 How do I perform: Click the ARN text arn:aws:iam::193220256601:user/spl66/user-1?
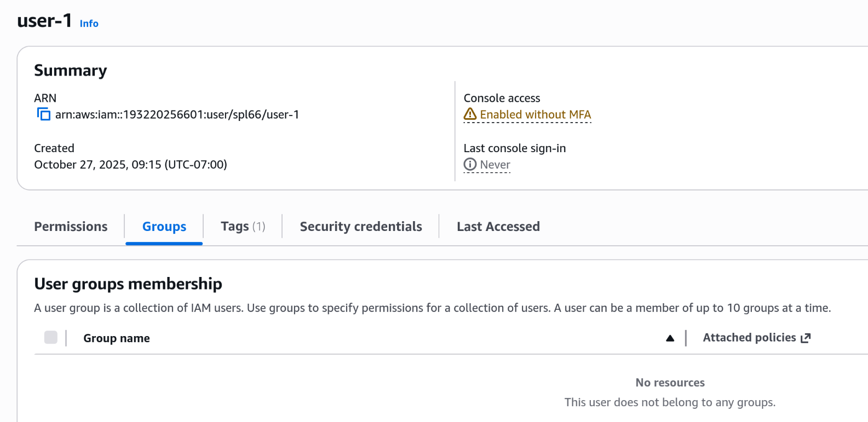coord(177,114)
